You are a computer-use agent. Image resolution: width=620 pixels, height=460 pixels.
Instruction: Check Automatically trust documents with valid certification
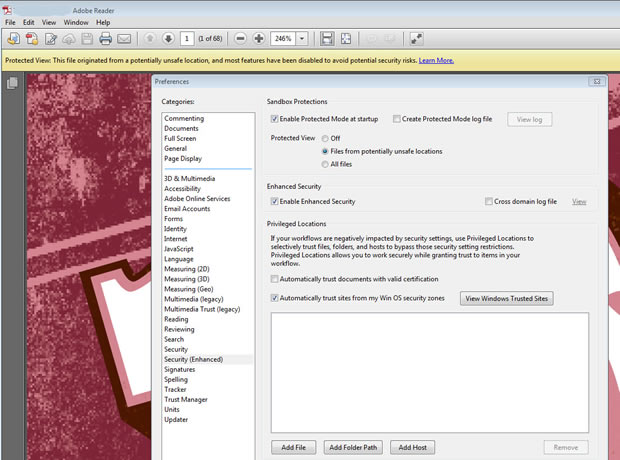coord(275,278)
